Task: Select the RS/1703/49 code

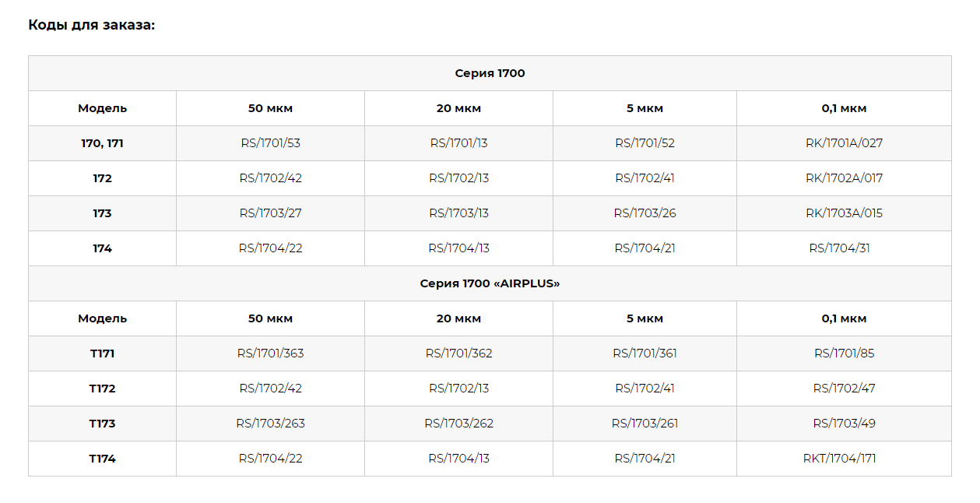Action: [x=844, y=424]
